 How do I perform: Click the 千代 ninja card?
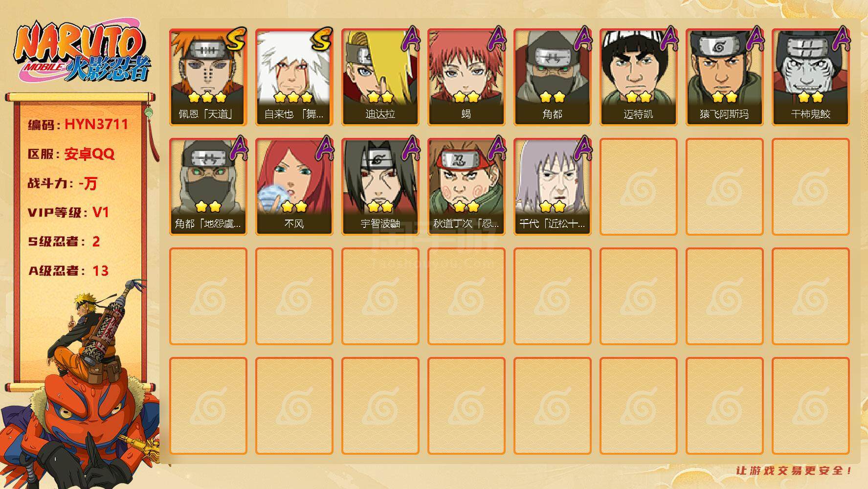(552, 187)
